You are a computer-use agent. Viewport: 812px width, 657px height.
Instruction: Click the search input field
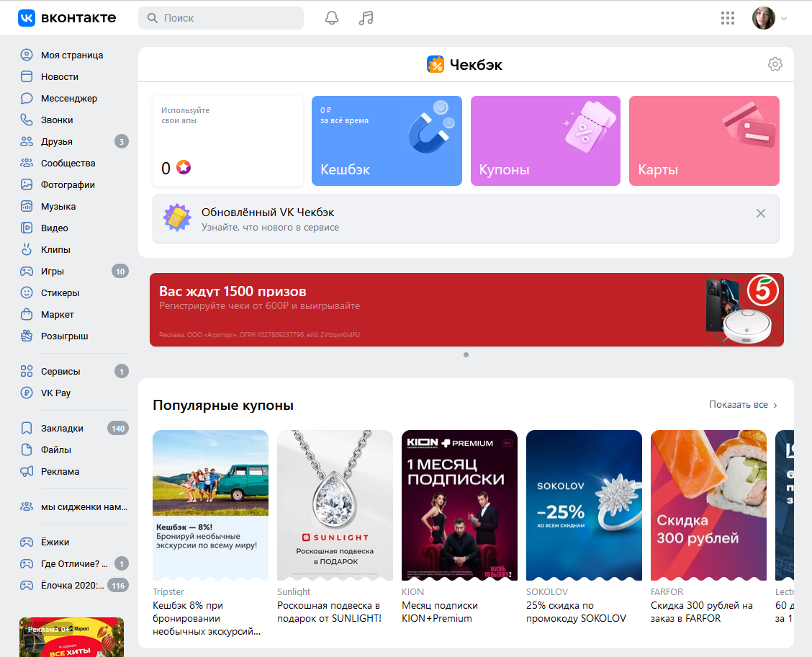coord(221,18)
